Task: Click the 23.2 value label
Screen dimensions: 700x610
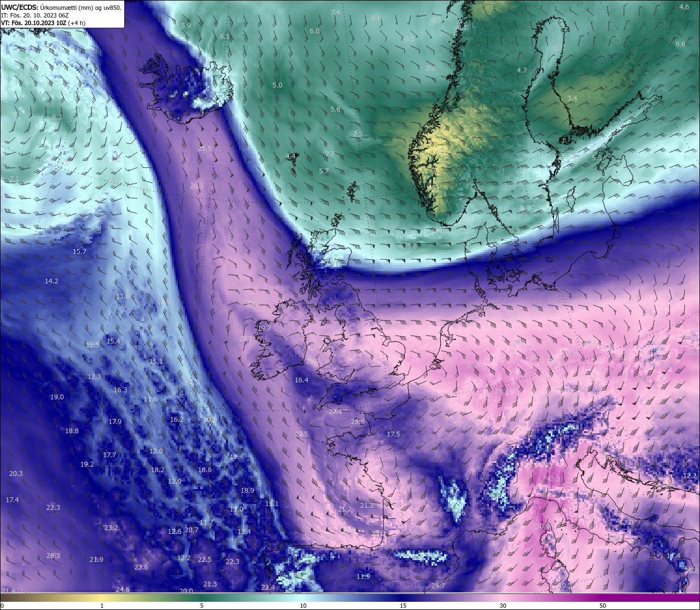Action: pos(111,527)
